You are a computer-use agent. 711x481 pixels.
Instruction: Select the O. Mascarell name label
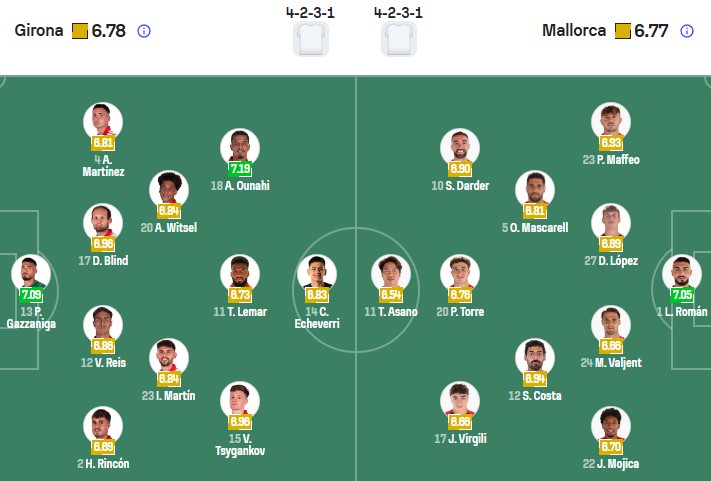(534, 227)
